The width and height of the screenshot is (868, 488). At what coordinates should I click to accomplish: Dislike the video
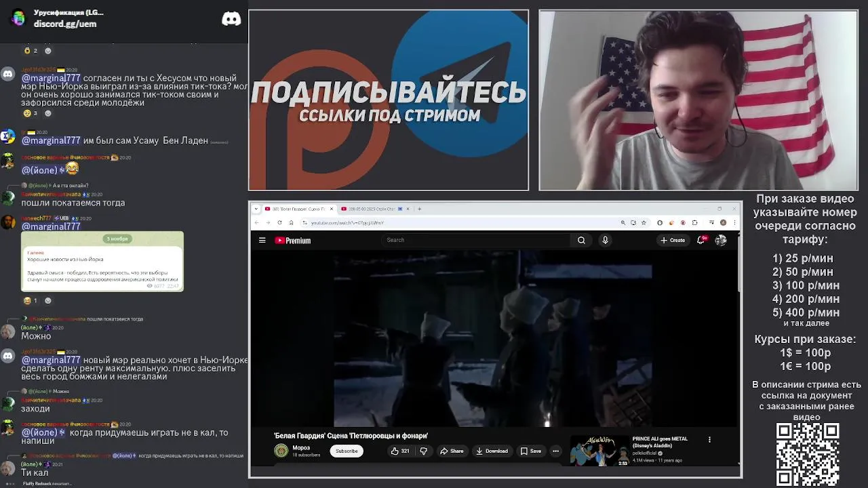coord(424,451)
